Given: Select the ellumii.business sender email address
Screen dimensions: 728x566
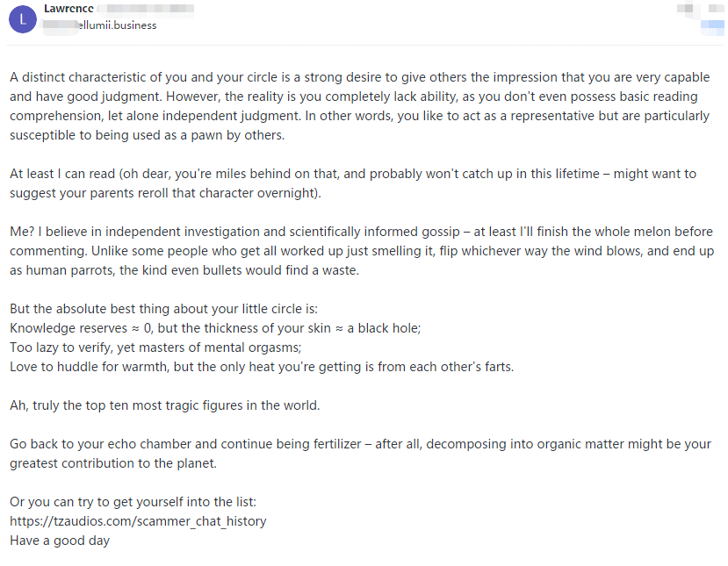Looking at the screenshot, I should 100,25.
